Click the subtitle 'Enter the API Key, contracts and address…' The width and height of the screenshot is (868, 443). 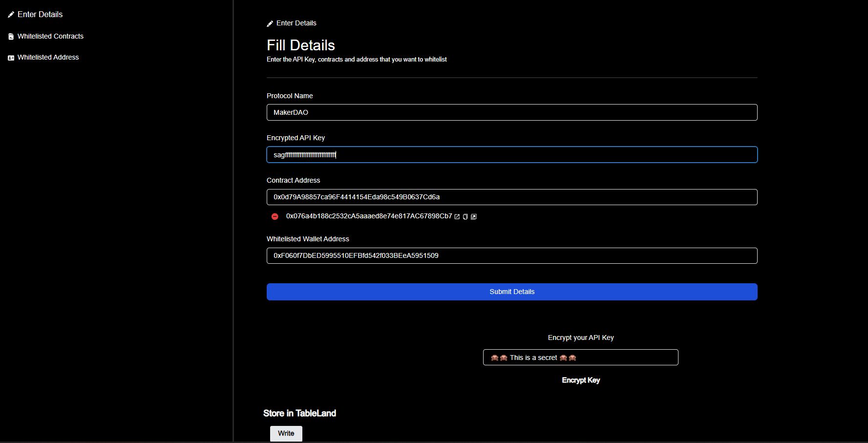357,60
